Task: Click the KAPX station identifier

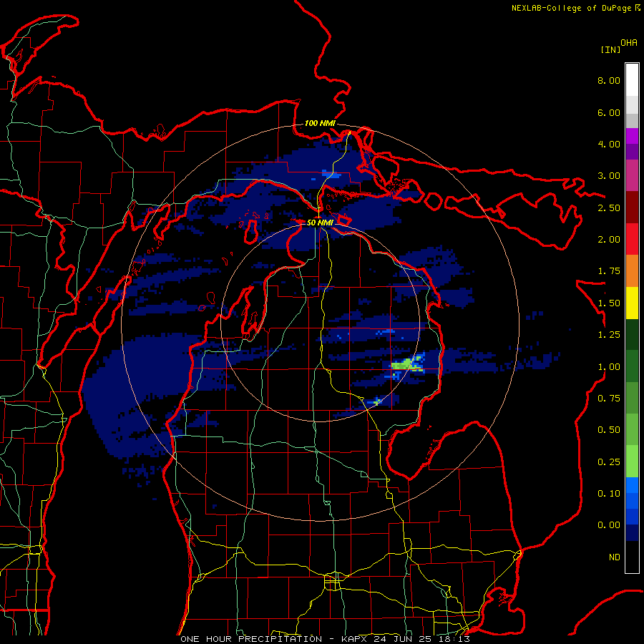Action: [x=355, y=639]
